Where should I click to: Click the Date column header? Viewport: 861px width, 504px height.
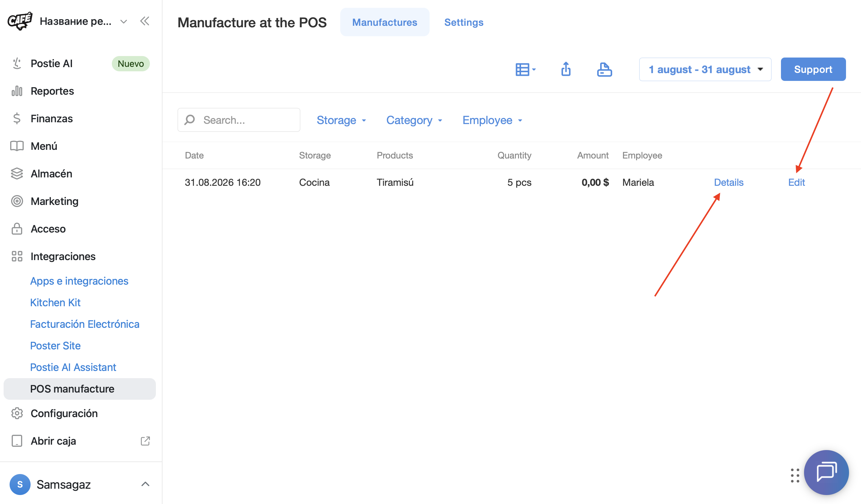(194, 156)
